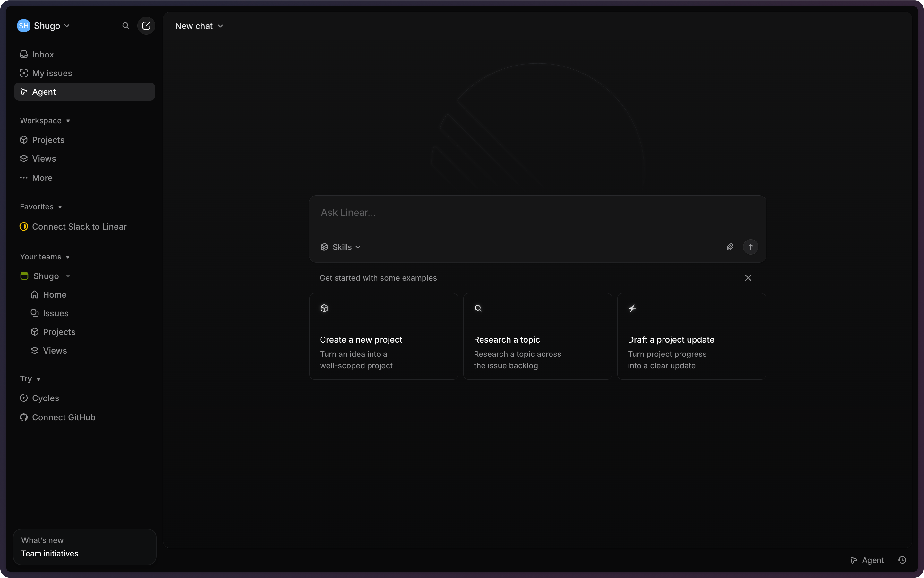Image resolution: width=924 pixels, height=578 pixels.
Task: Click the Agent cursor icon in sidebar
Action: (24, 92)
